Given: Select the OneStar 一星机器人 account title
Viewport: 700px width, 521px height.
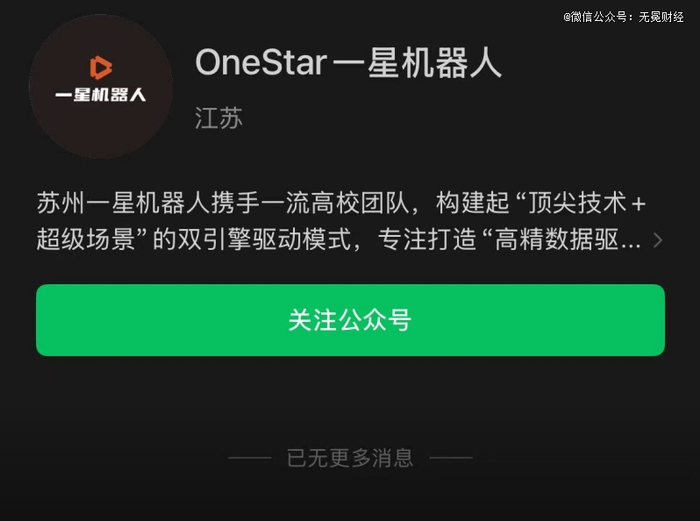Looking at the screenshot, I should 349,63.
